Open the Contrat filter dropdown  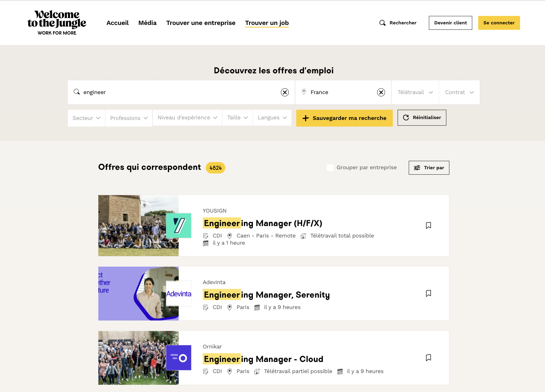tap(459, 92)
